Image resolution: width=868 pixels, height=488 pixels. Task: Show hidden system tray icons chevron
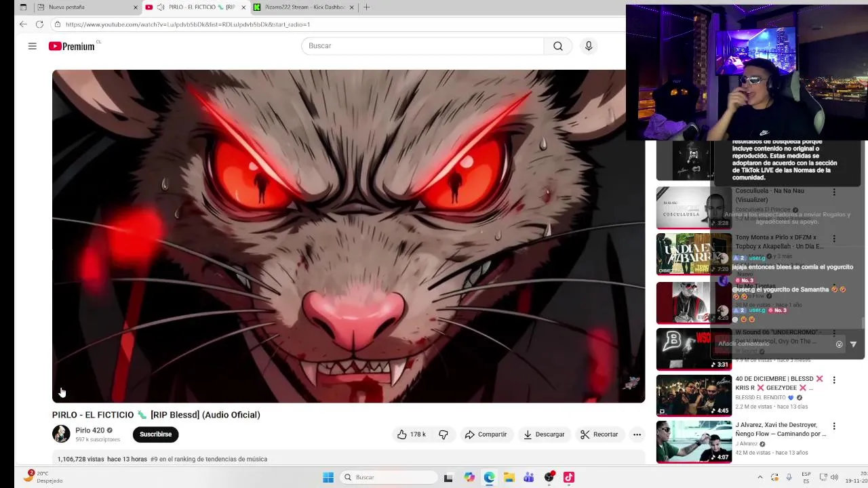pyautogui.click(x=759, y=477)
